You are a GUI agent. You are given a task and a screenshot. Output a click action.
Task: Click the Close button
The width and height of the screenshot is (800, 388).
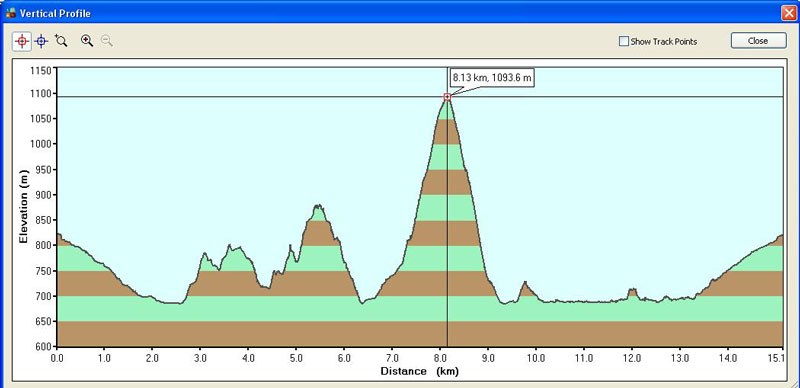pos(758,41)
